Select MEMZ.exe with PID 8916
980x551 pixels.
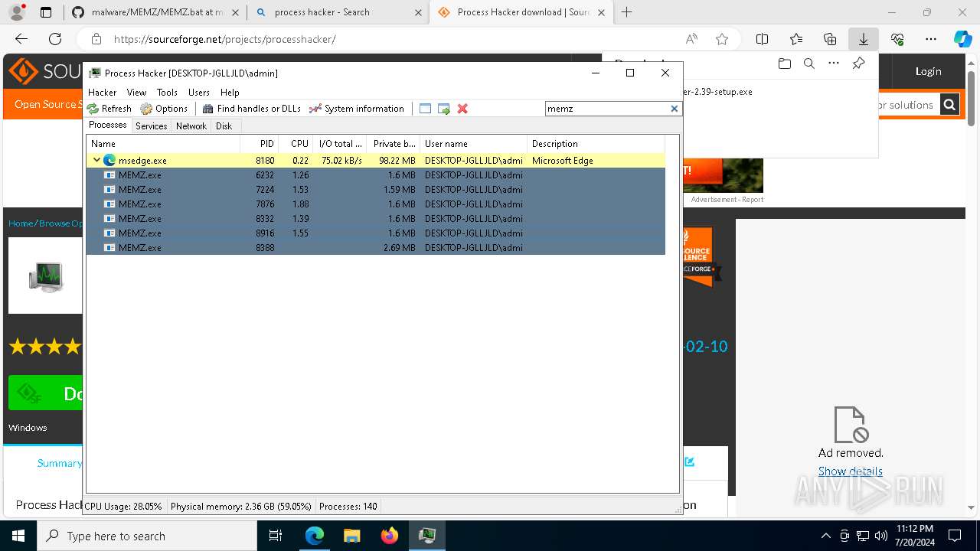[x=375, y=233]
